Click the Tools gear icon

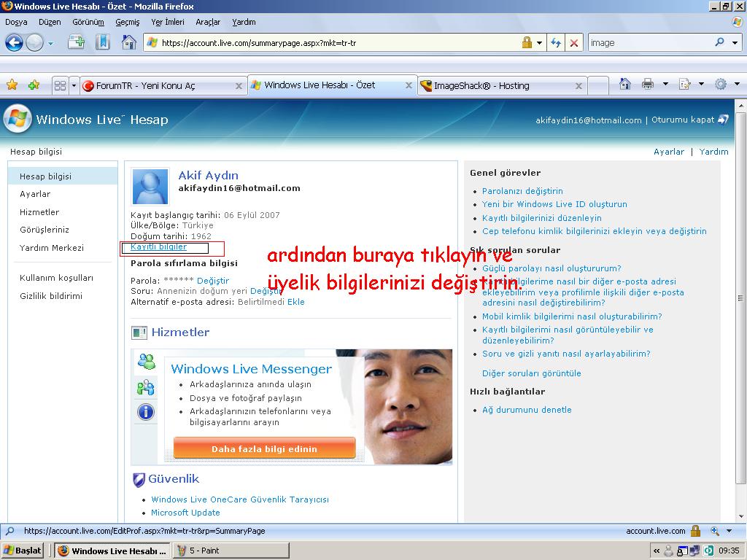pyautogui.click(x=720, y=85)
